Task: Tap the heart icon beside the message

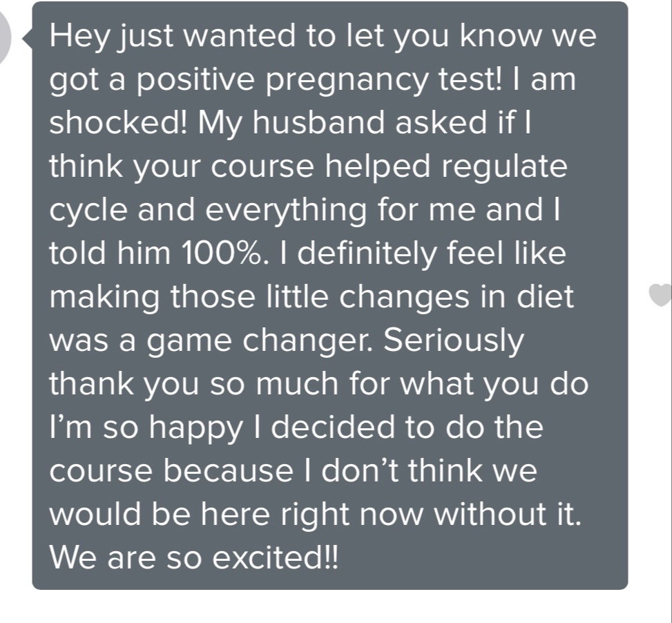Action: 660,296
